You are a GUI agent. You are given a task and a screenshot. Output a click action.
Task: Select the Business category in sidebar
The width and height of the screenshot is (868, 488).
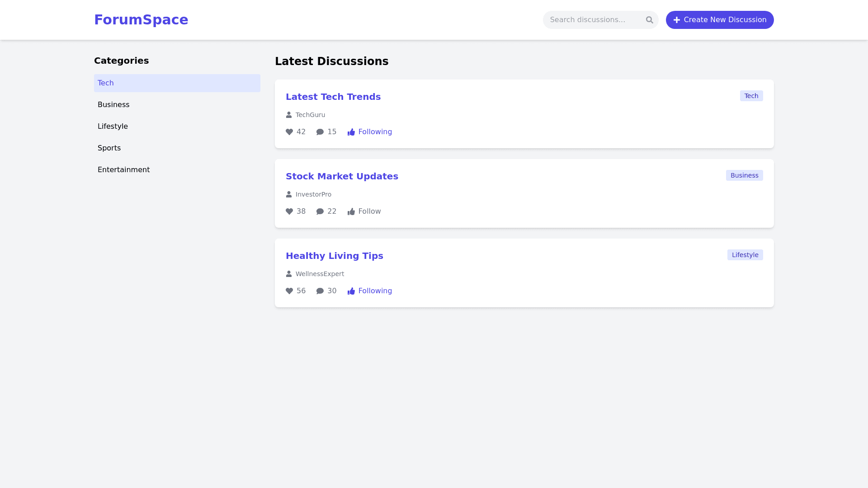[113, 104]
